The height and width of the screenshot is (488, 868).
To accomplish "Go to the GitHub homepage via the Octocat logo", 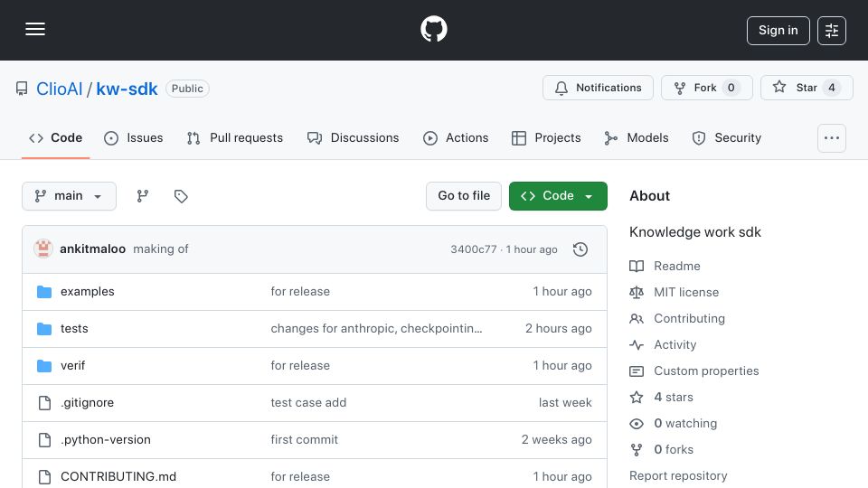I will pos(433,29).
